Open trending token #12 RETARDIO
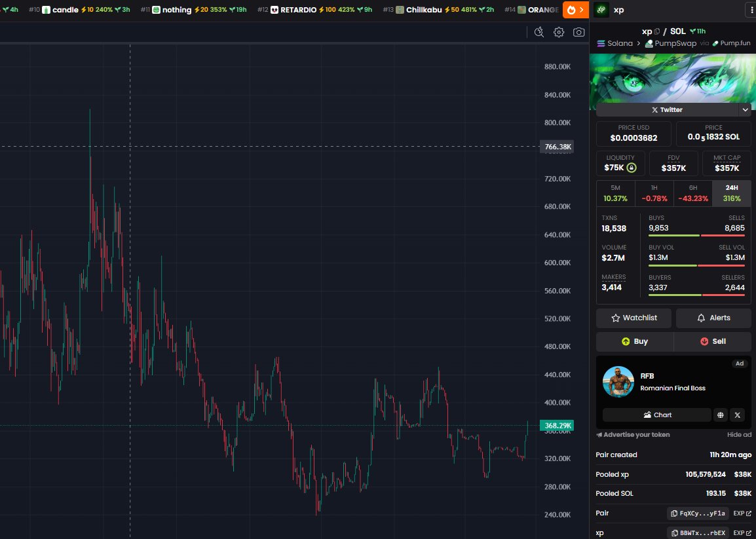 tap(315, 10)
